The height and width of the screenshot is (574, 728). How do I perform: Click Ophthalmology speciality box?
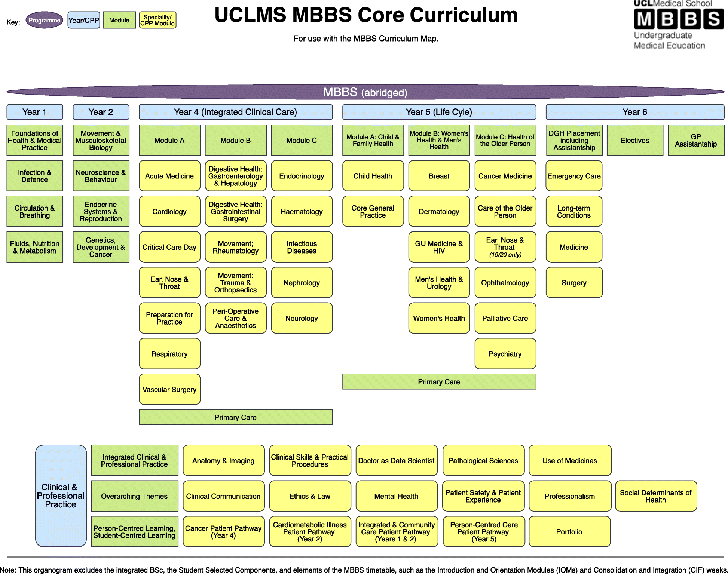tap(505, 282)
